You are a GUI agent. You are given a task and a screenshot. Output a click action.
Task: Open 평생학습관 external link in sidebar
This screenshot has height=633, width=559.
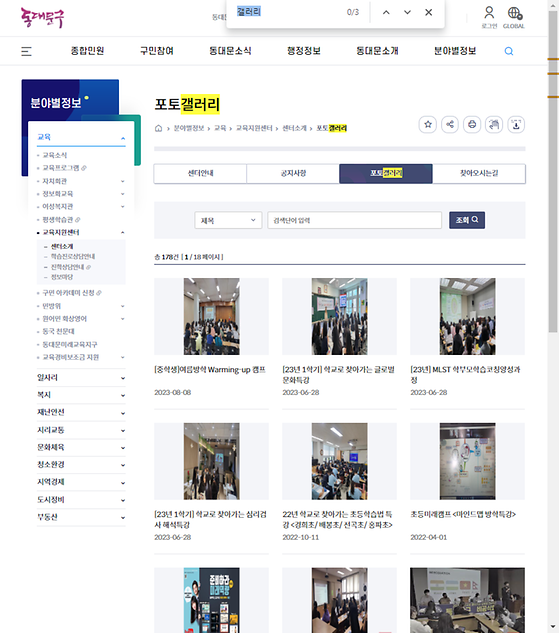click(61, 220)
